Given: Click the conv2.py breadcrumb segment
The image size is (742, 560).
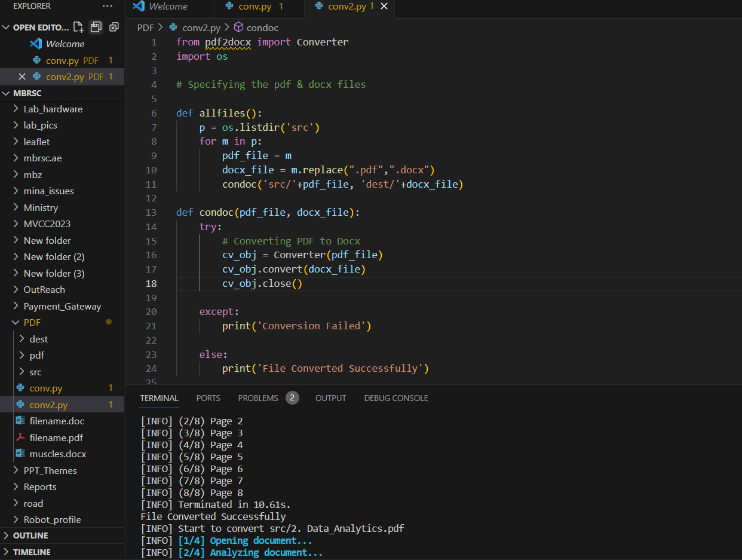Looking at the screenshot, I should point(201,27).
